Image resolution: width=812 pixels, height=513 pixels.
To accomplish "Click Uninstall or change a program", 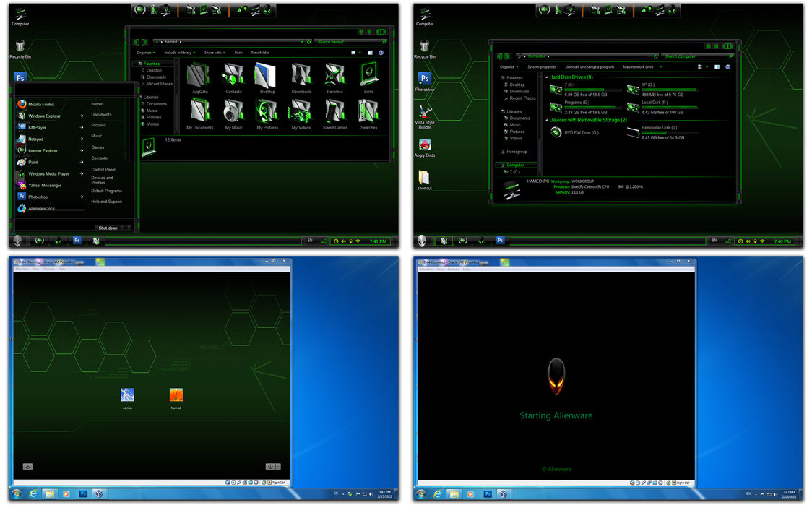I will pos(589,67).
